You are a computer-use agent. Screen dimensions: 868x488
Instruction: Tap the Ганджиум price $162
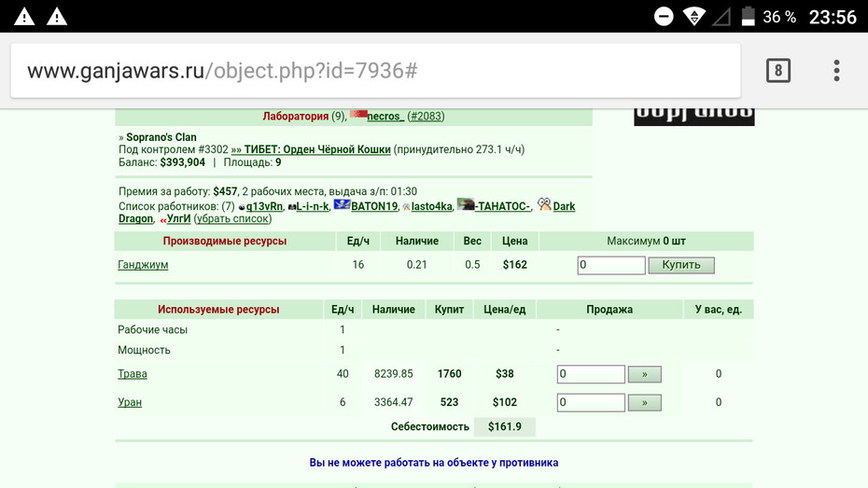coord(515,264)
